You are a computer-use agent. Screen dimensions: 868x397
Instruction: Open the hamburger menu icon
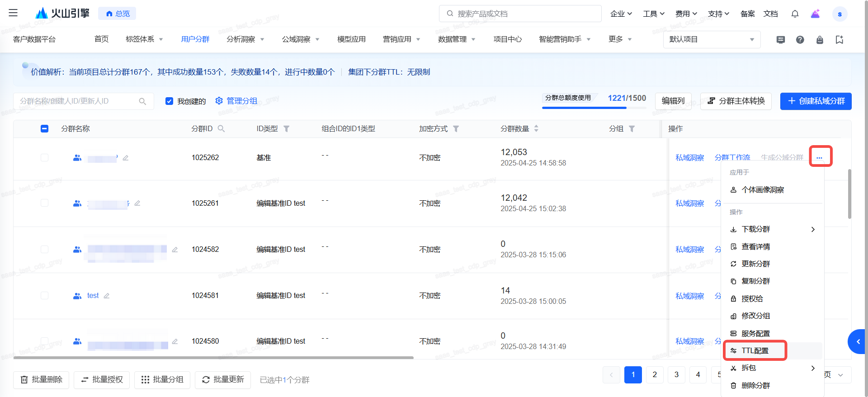[x=13, y=13]
